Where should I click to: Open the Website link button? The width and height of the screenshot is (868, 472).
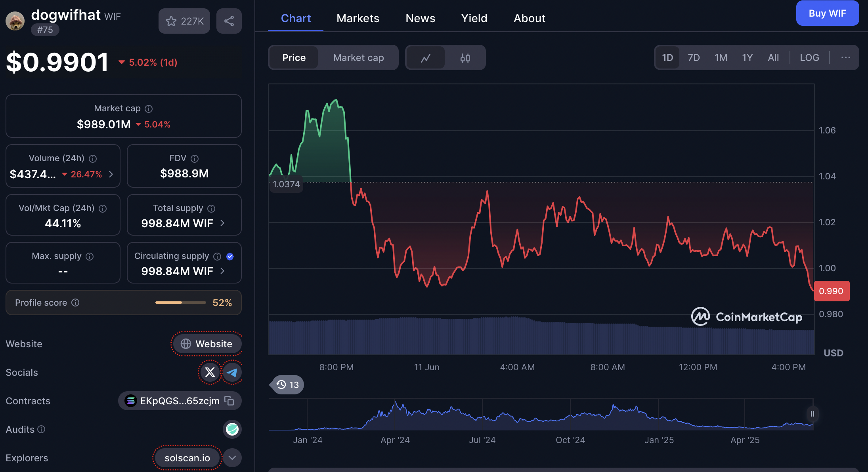coord(206,344)
